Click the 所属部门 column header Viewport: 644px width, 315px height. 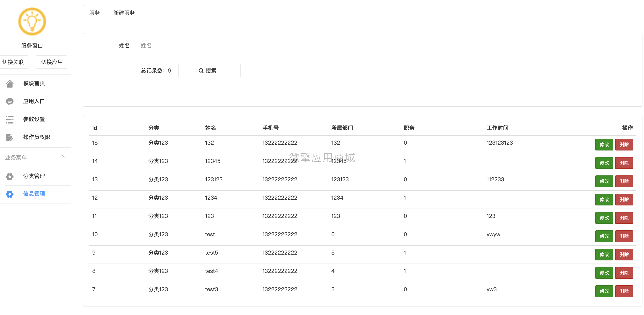[x=342, y=128]
